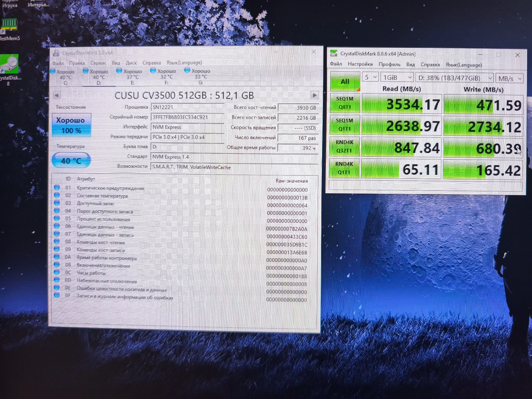532x399 pixels.
Task: Click the CrystalDiskMark title bar app icon
Action: pos(334,54)
